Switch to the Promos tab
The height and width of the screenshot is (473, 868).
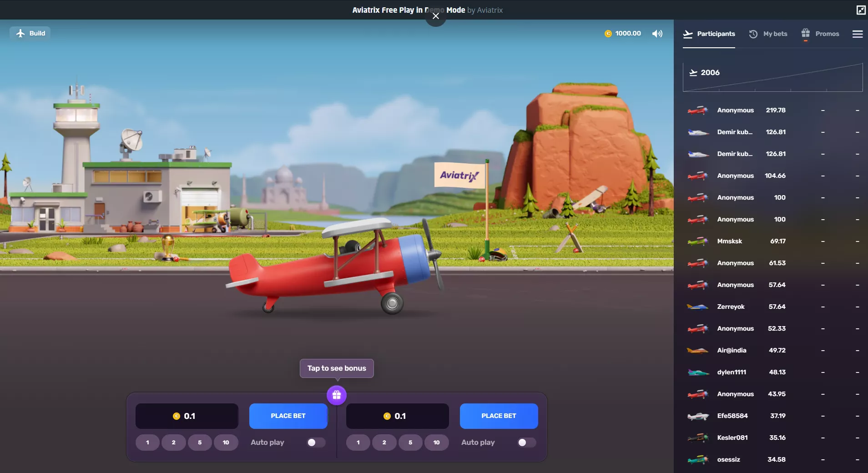[827, 33]
